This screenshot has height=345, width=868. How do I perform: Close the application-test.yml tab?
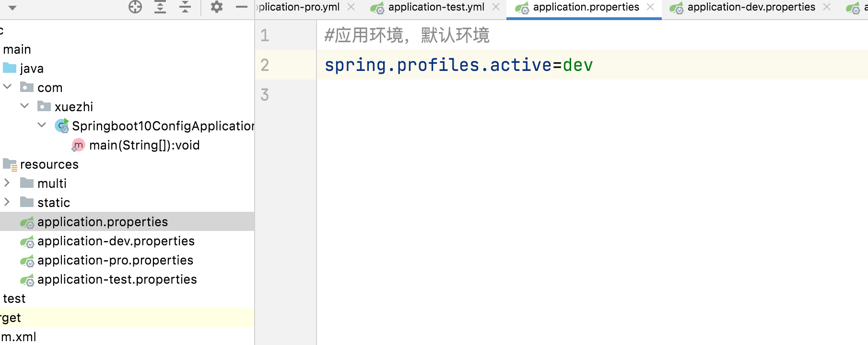pos(496,7)
